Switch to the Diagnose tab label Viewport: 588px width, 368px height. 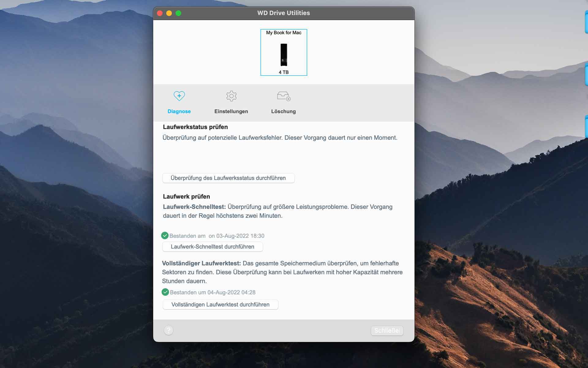click(x=179, y=112)
